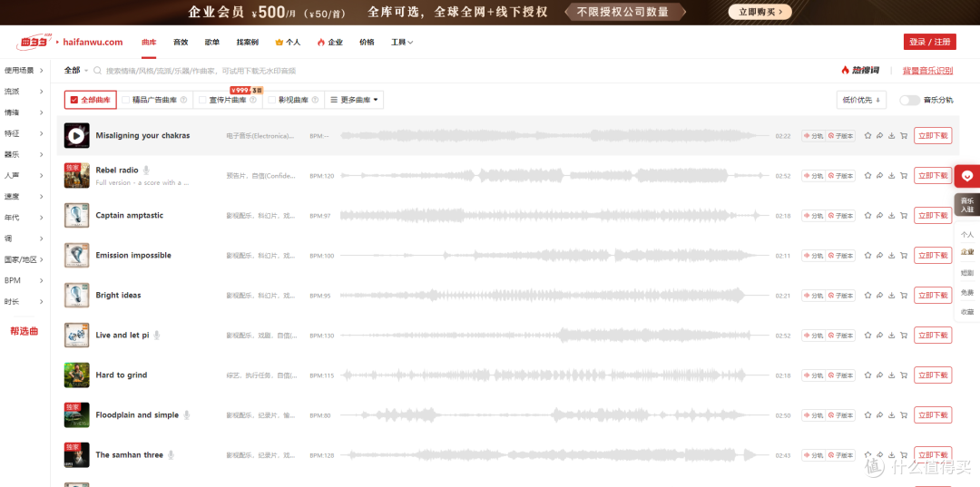The height and width of the screenshot is (487, 980).
Task: Check the 宣传片曲库 checkbox
Action: click(202, 100)
